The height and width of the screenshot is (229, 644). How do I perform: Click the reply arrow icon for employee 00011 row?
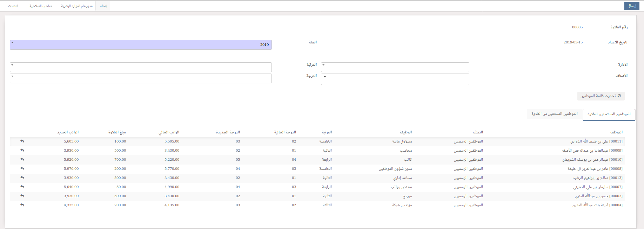coord(22,141)
